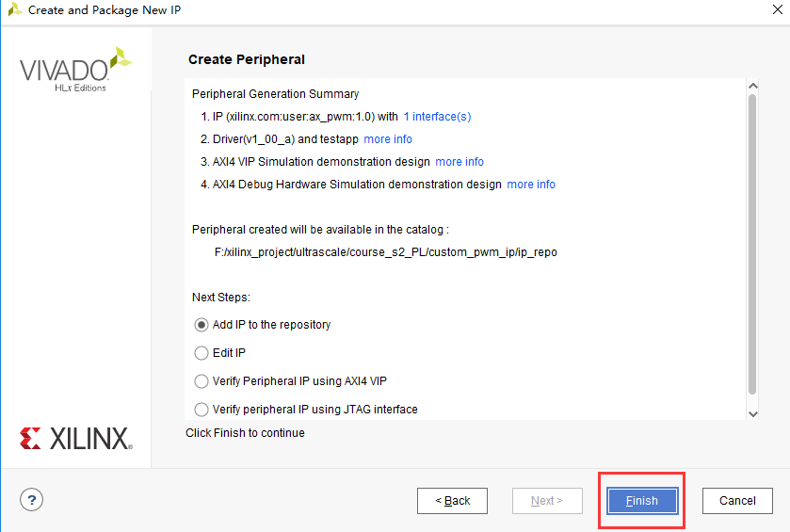Click the help question mark icon
Viewport: 790px width, 532px height.
point(31,500)
